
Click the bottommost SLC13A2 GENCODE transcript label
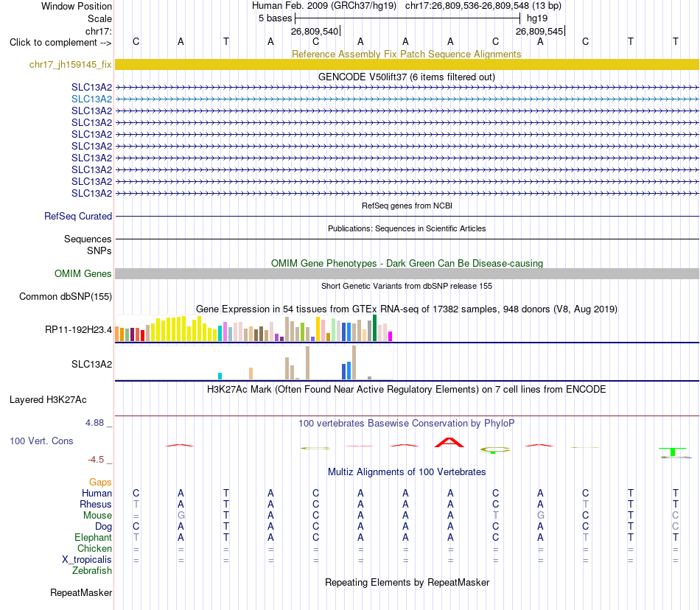pyautogui.click(x=91, y=193)
